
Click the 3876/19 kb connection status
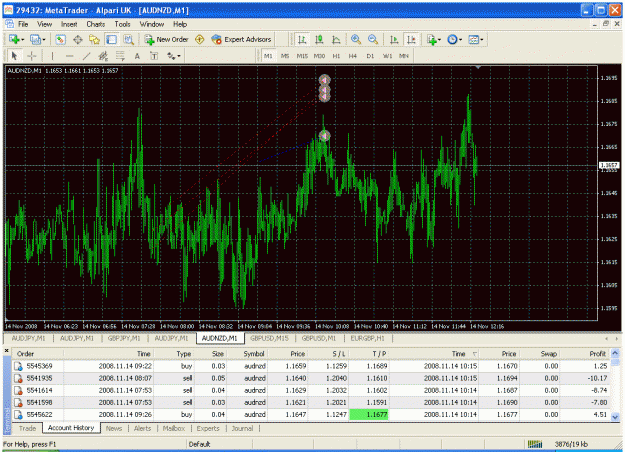[571, 444]
